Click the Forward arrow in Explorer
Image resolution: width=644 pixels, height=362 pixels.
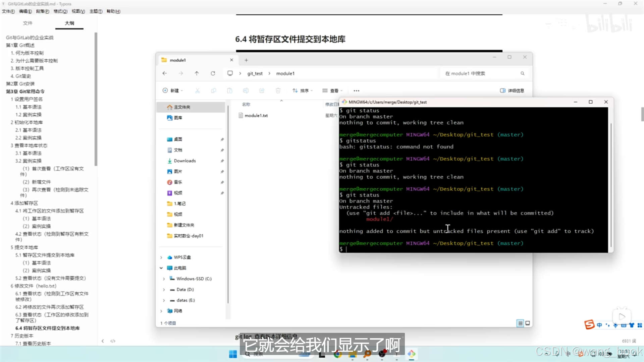click(181, 73)
